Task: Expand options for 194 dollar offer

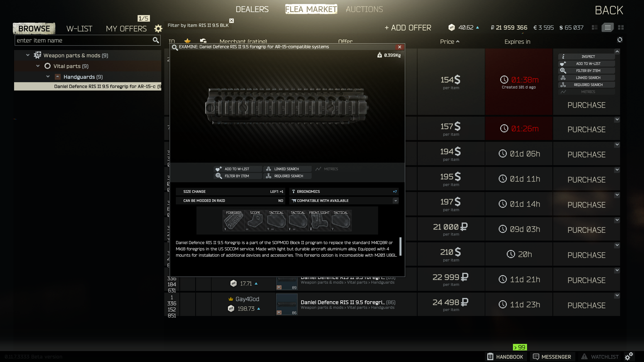Action: click(617, 145)
